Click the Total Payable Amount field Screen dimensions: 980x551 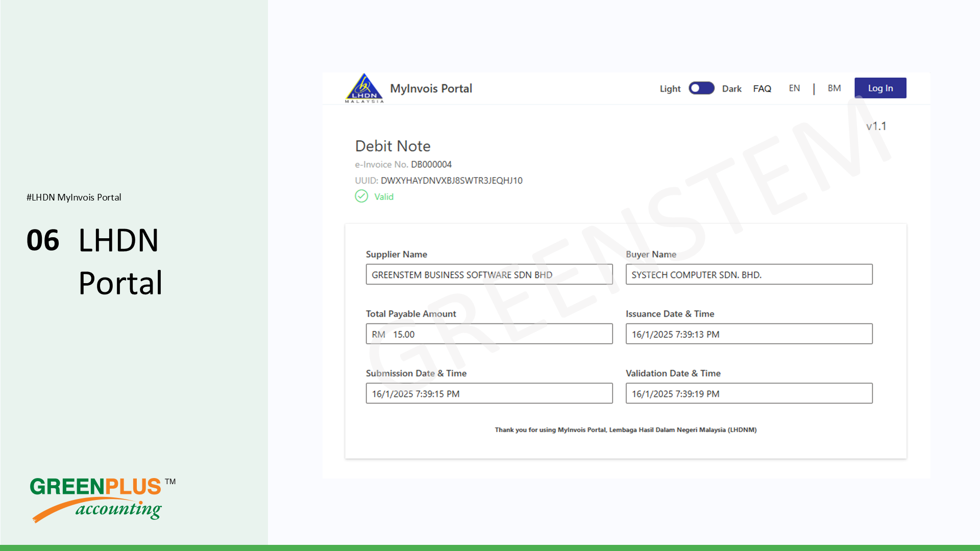[x=489, y=334]
